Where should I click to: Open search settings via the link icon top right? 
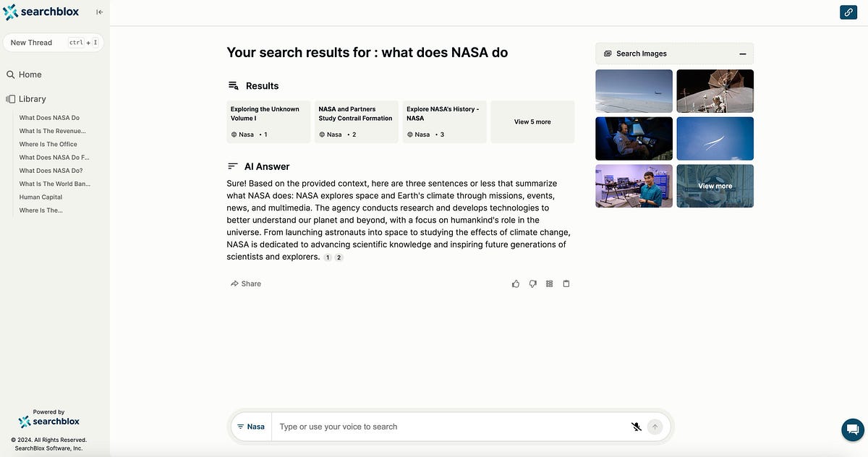pyautogui.click(x=848, y=12)
